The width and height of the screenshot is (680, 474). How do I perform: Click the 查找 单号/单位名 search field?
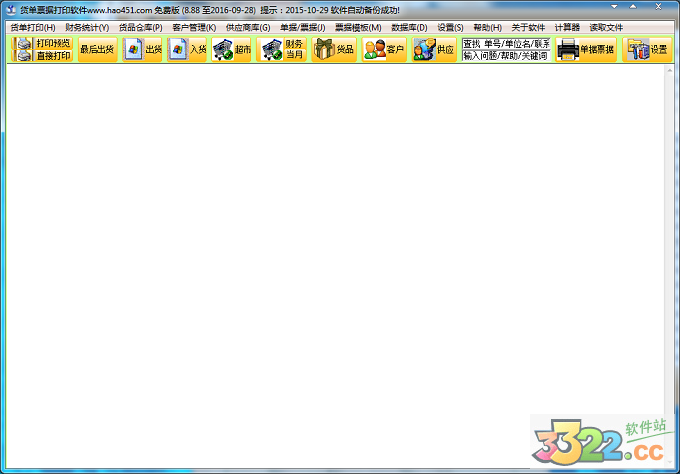click(x=506, y=44)
